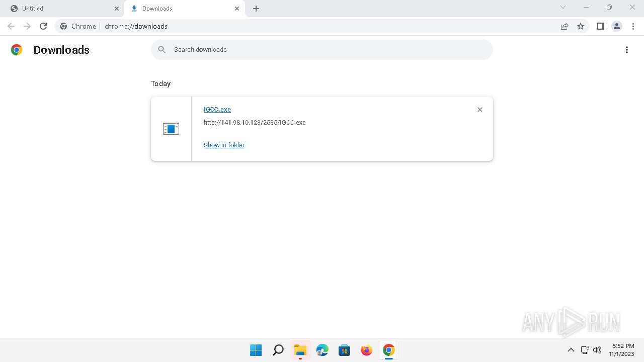Switch to the Untitled tab

click(64, 9)
